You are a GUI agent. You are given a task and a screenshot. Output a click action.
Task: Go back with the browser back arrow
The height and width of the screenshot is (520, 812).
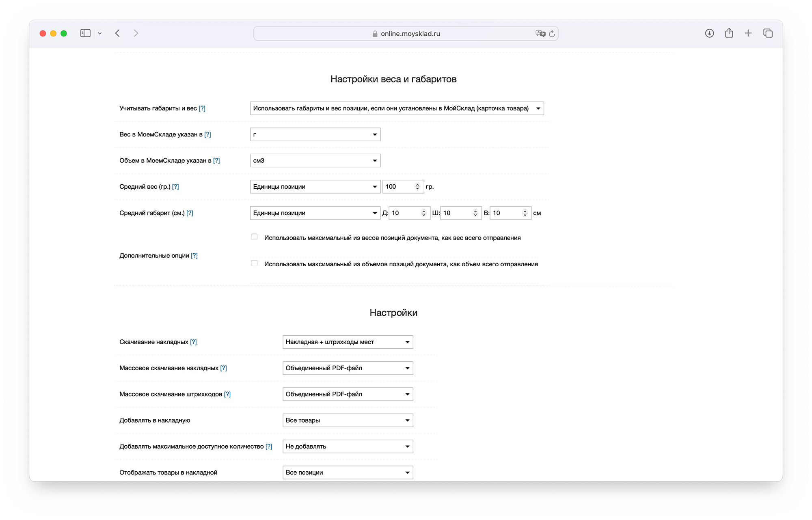pyautogui.click(x=118, y=33)
